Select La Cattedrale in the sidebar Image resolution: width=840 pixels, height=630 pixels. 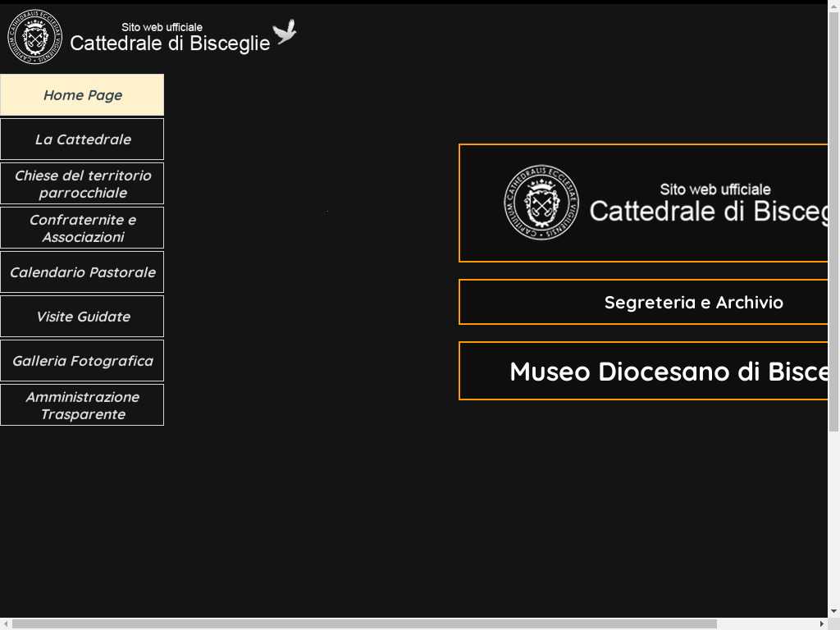click(82, 139)
